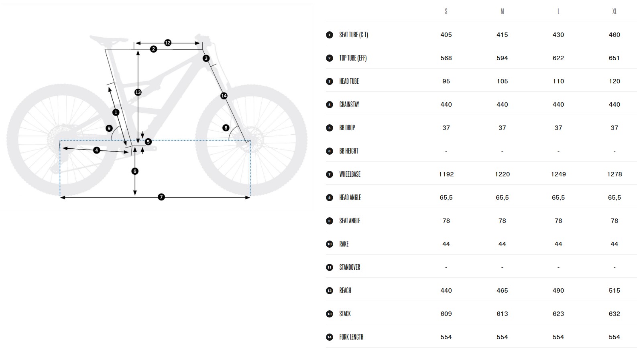
Task: Click the number 14 Fork Length badge in table
Action: tap(330, 337)
